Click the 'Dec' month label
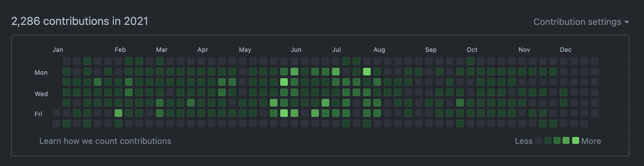This screenshot has height=166, width=644. [x=566, y=50]
